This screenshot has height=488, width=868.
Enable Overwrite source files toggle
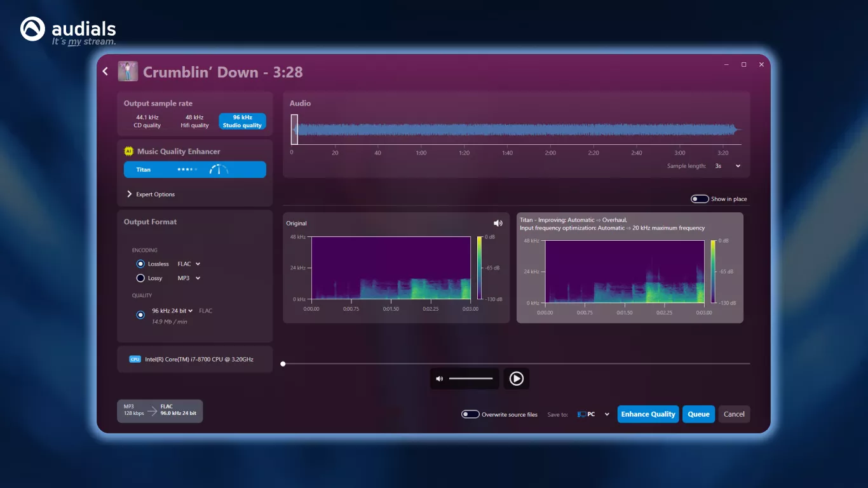(x=470, y=414)
